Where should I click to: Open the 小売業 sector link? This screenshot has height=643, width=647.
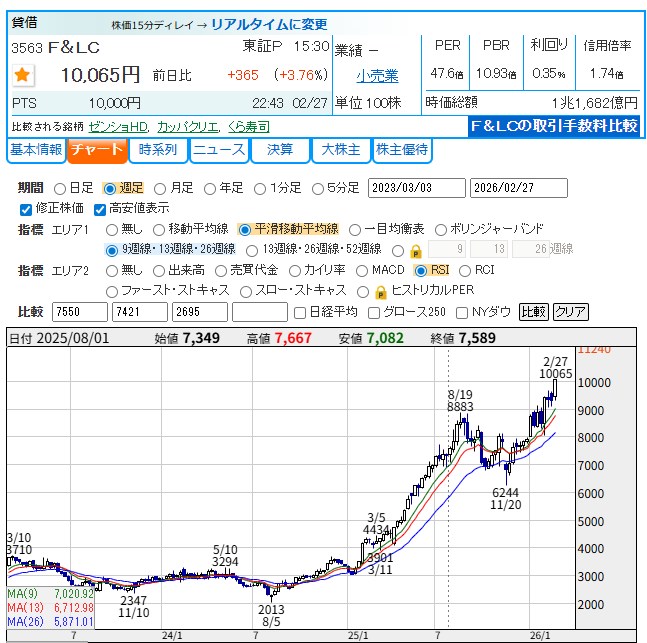coord(377,75)
